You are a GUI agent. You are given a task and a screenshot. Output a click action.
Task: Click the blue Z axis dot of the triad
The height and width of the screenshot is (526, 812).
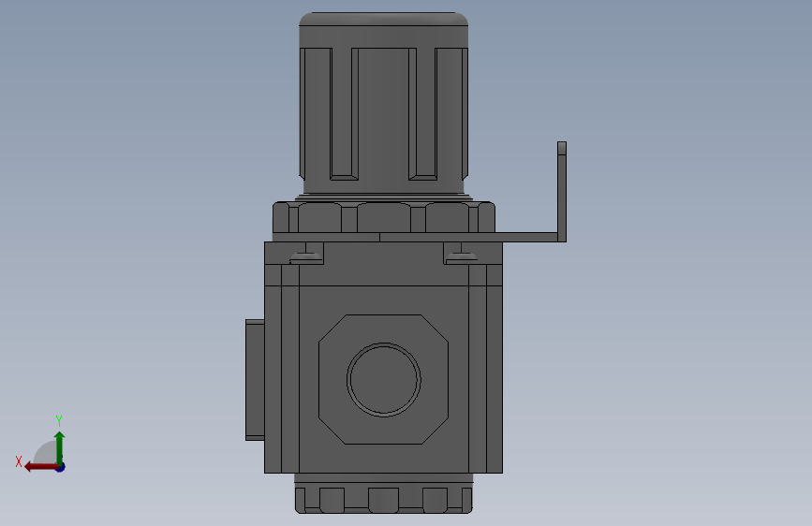(x=61, y=467)
